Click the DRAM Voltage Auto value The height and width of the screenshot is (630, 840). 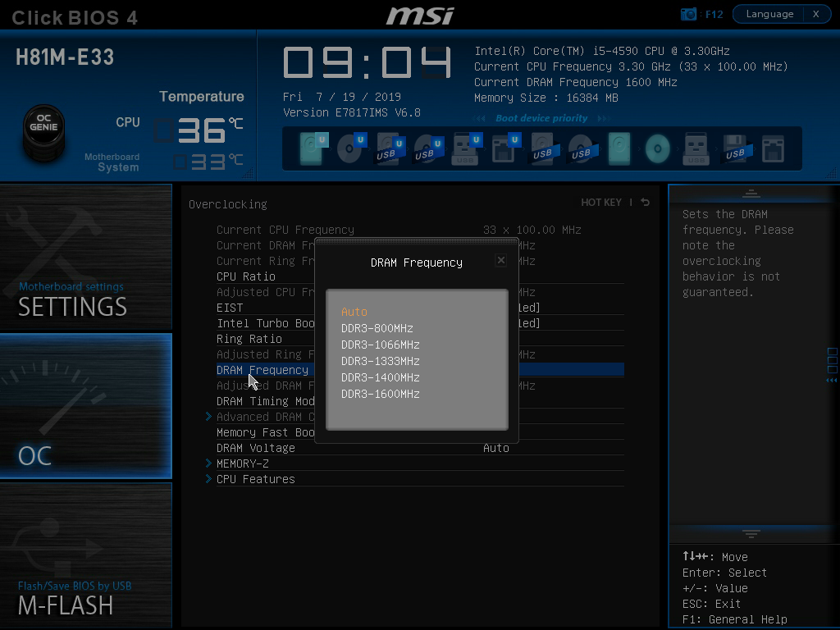(496, 448)
